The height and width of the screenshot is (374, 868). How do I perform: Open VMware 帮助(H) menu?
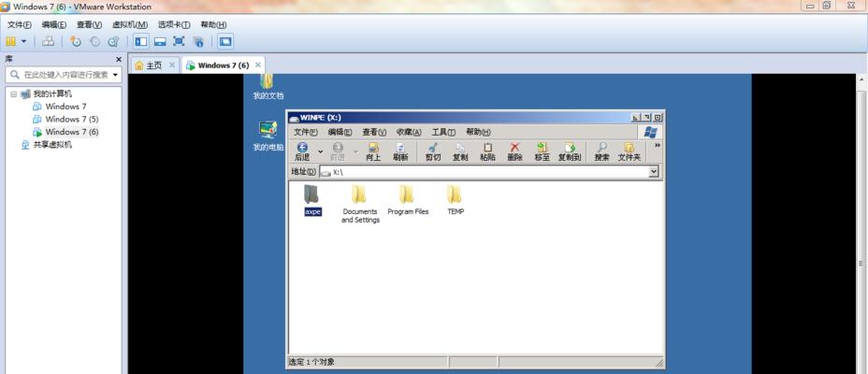[213, 25]
